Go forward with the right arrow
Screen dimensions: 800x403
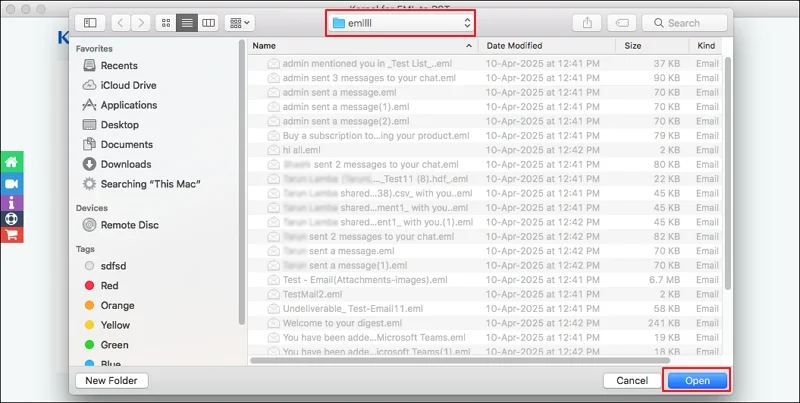tap(143, 22)
